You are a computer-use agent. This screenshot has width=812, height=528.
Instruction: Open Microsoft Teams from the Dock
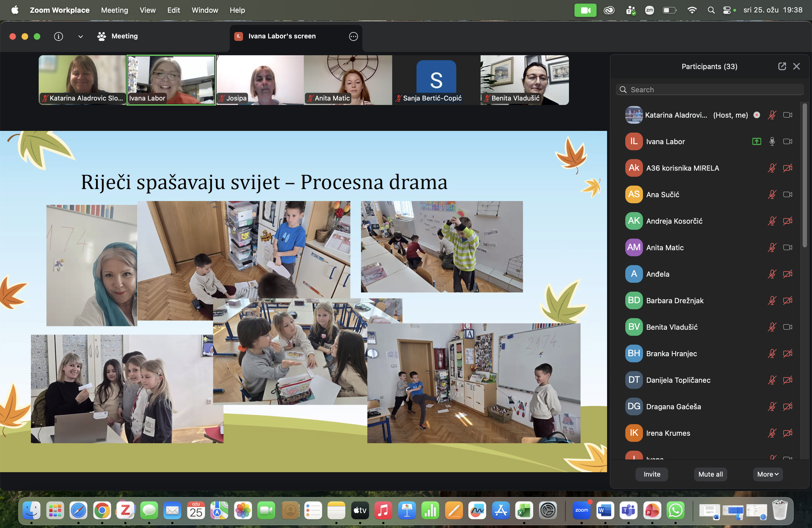628,510
